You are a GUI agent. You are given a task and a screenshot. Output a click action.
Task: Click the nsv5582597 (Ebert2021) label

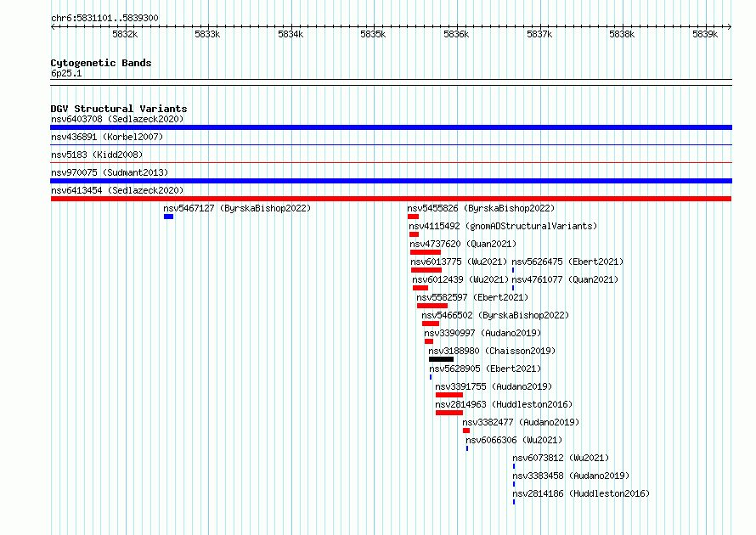pyautogui.click(x=472, y=297)
